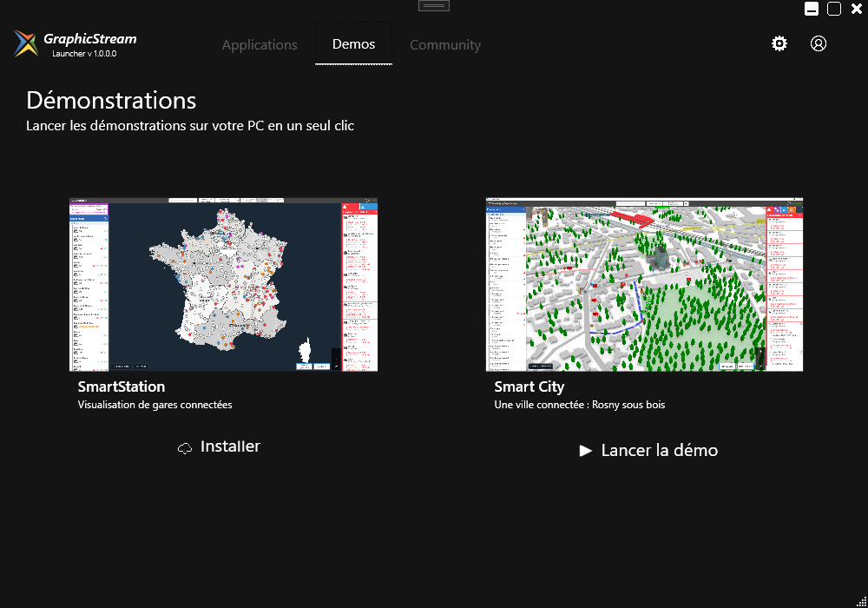Screen dimensions: 868x608
Task: Click the GraphicStream logo icon
Action: (25, 43)
